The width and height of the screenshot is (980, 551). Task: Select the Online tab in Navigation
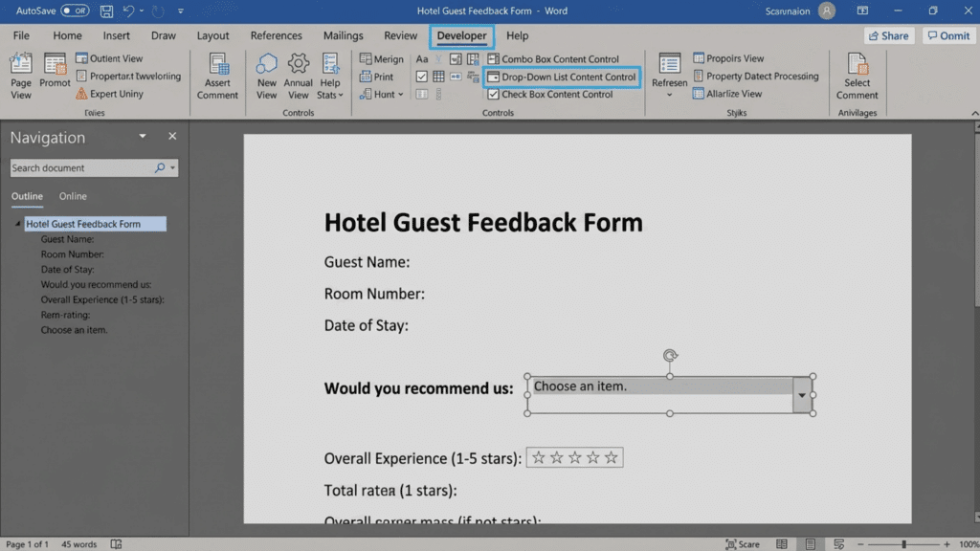72,195
